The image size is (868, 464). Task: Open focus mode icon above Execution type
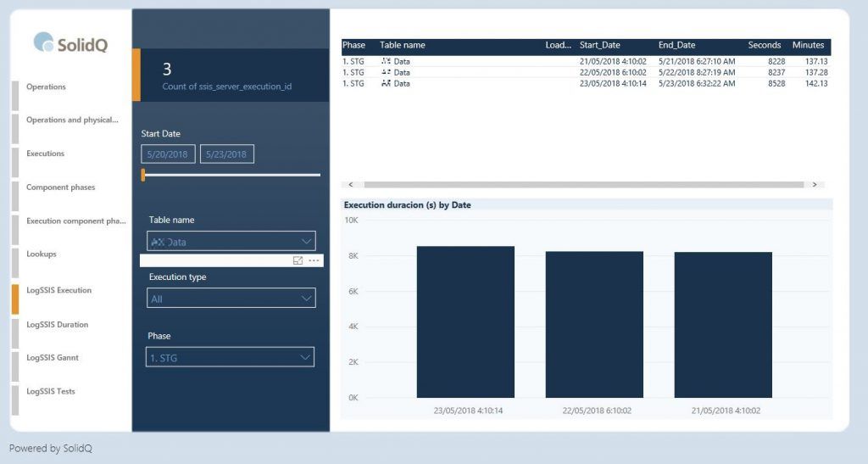(x=298, y=260)
